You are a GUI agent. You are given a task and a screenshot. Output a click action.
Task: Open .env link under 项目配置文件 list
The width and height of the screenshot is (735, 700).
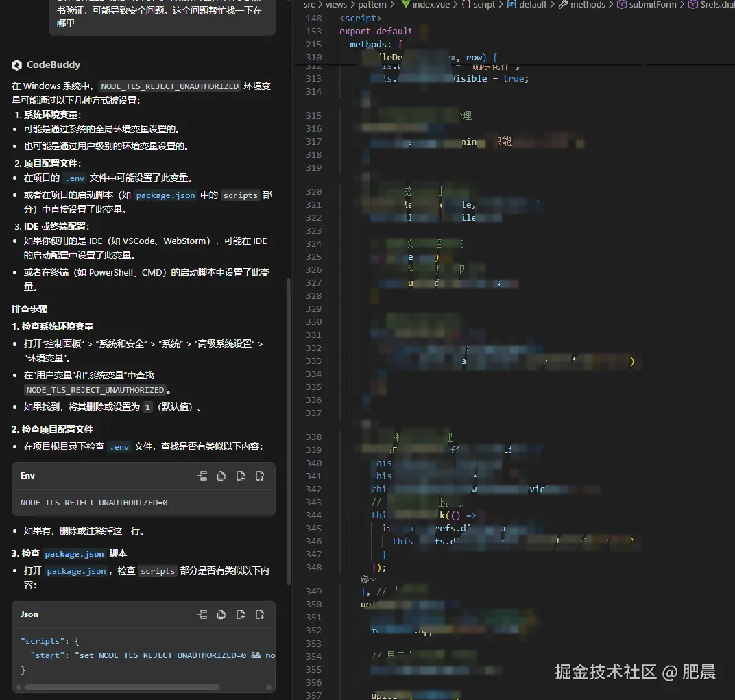(75, 178)
